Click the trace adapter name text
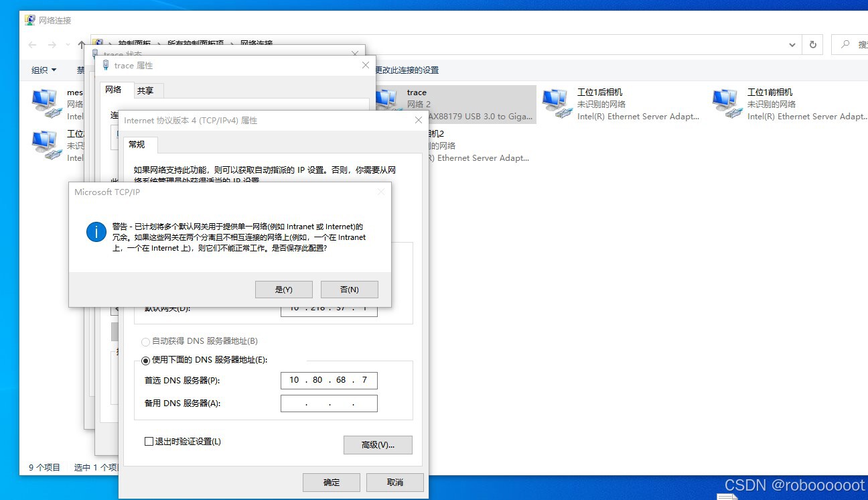 417,92
